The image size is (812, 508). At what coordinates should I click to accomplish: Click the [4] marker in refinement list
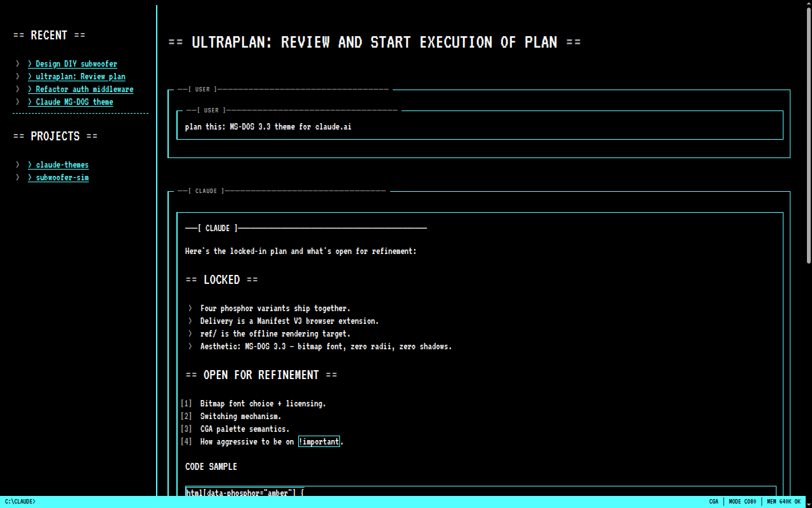point(186,442)
